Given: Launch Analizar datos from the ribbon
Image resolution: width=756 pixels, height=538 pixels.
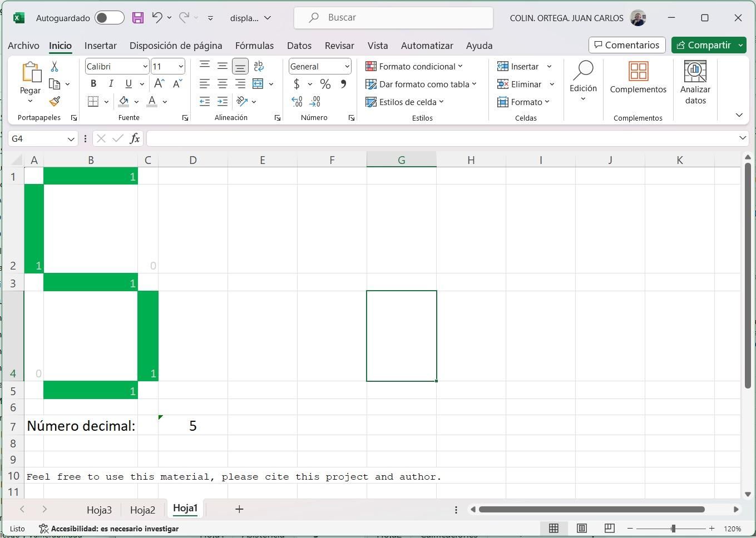Looking at the screenshot, I should pyautogui.click(x=695, y=82).
